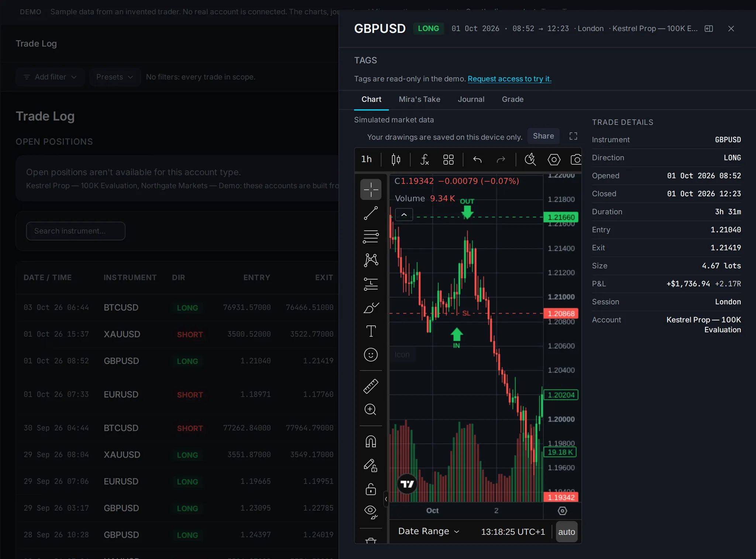Open the Add filter dropdown
The width and height of the screenshot is (756, 559).
(50, 77)
